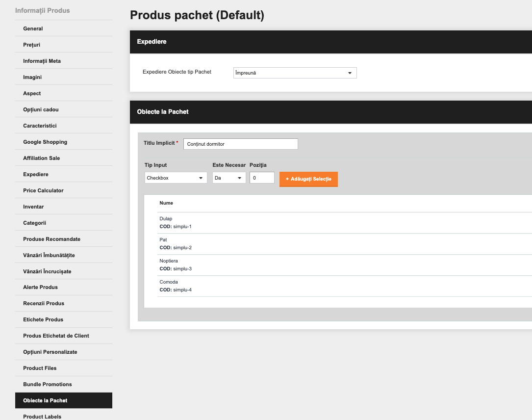Click the Expediere section header bar

331,42
